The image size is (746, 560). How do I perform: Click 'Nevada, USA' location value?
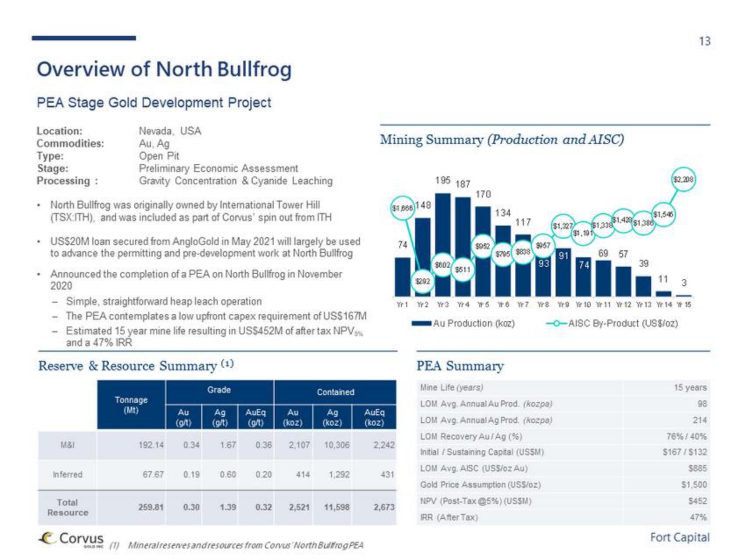[x=170, y=131]
